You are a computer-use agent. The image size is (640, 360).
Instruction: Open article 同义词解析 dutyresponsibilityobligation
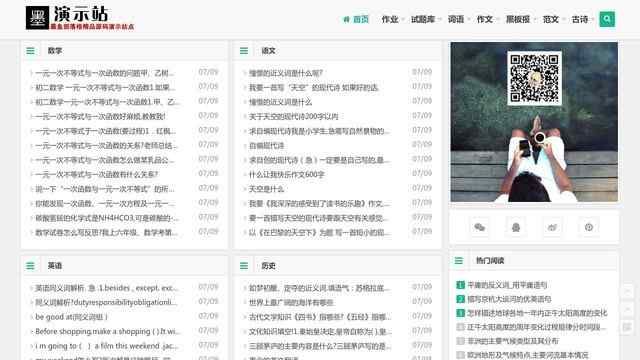tap(106, 302)
